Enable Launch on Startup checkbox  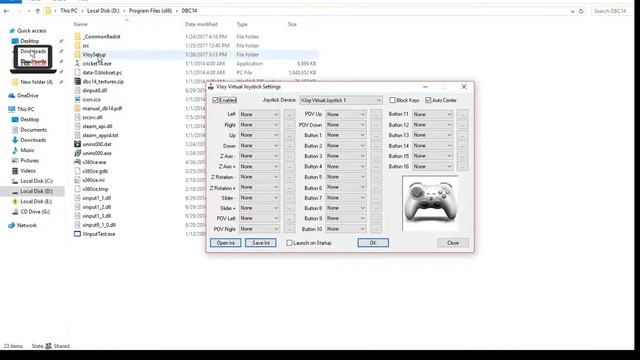(289, 243)
